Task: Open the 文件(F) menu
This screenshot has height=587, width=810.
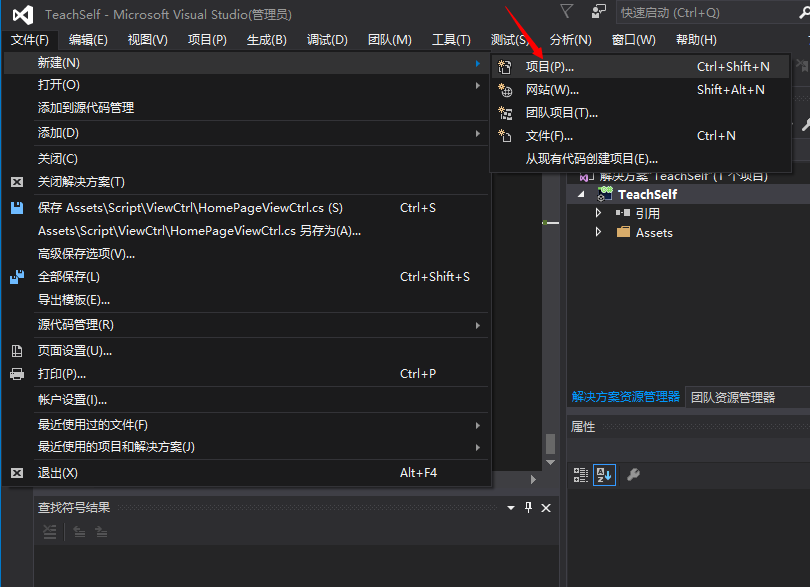Action: pos(29,40)
